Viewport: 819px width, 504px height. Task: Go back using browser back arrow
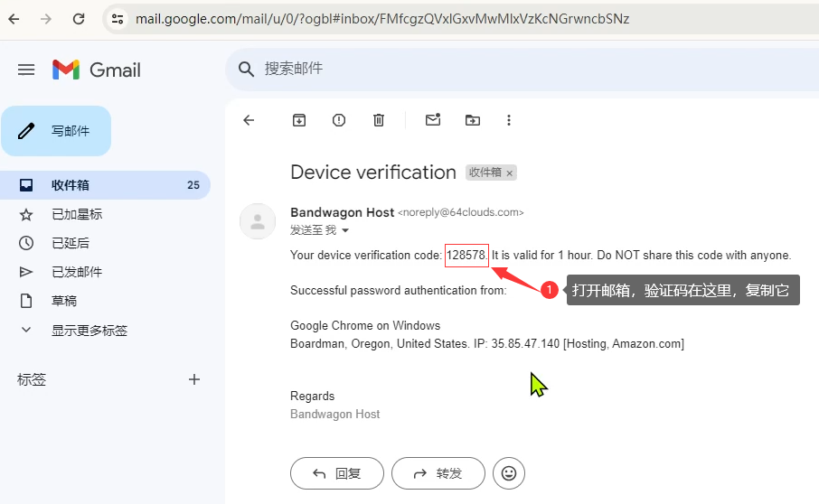tap(14, 19)
